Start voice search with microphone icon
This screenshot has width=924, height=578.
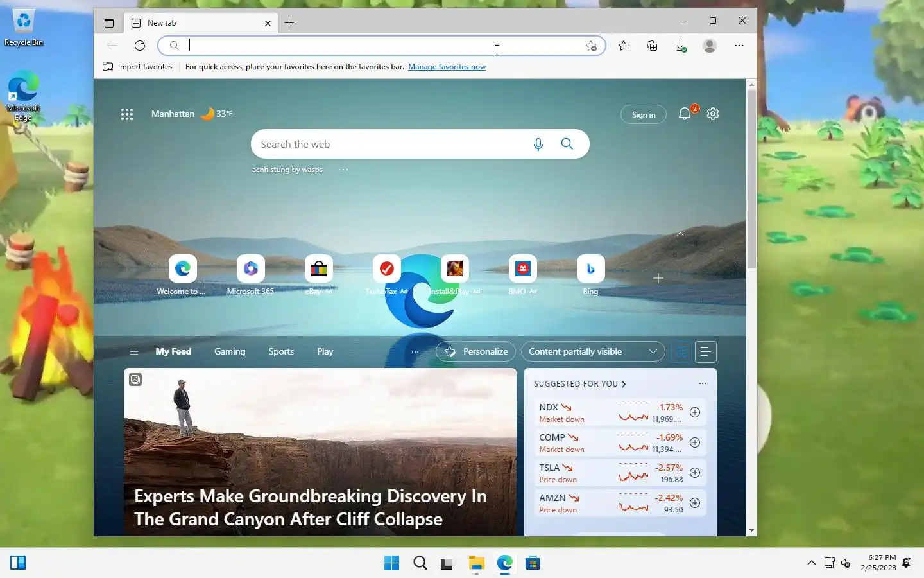[538, 144]
